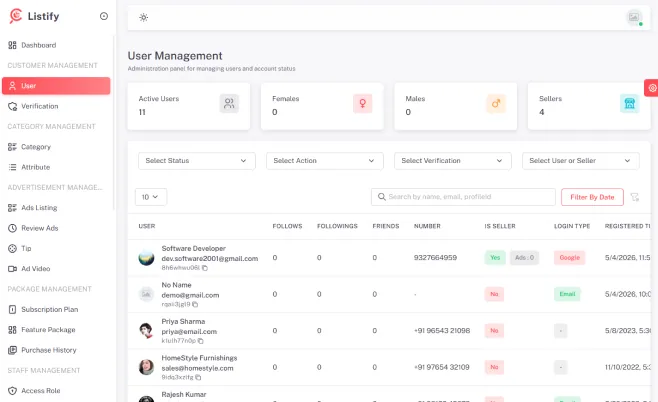Switch theme with the sun icon

144,17
